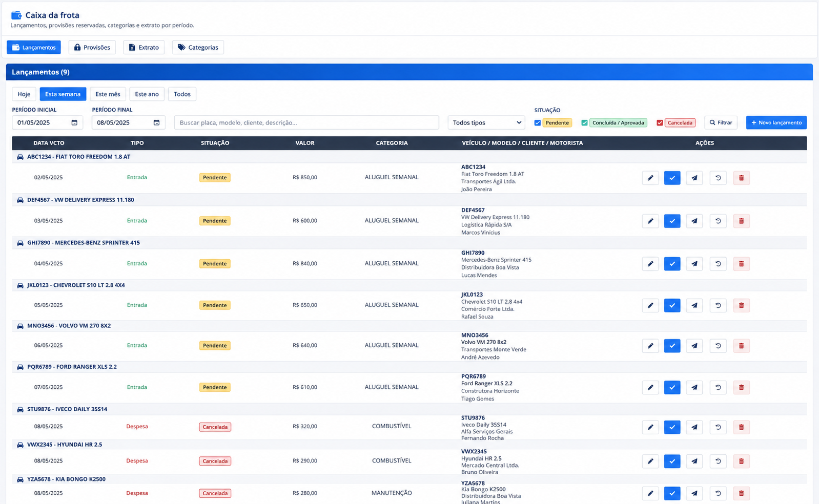
Task: Revert the ABC1234 entry with undo icon
Action: 718,178
